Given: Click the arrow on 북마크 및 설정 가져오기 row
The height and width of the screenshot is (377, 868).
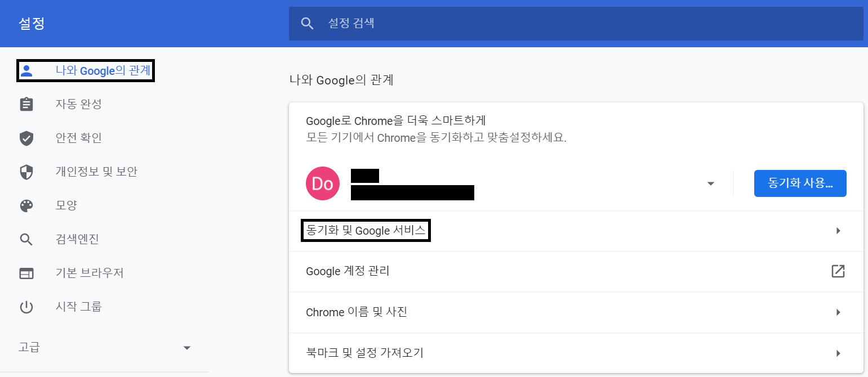Looking at the screenshot, I should (838, 353).
